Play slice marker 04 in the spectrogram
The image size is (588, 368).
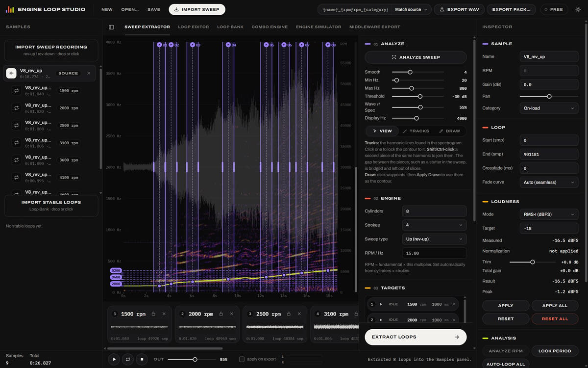pyautogui.click(x=228, y=45)
